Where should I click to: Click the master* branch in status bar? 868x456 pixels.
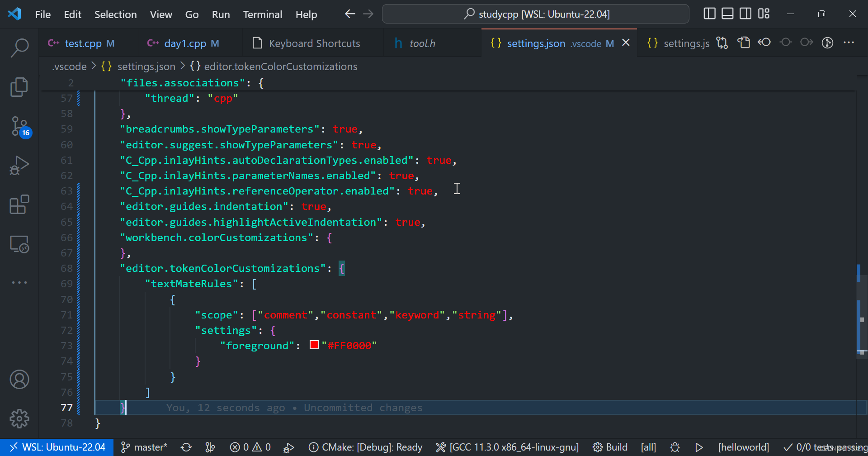pyautogui.click(x=144, y=447)
